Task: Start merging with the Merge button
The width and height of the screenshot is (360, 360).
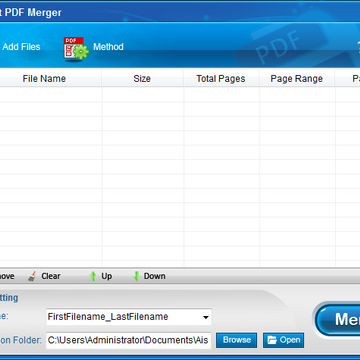Action: [x=337, y=319]
